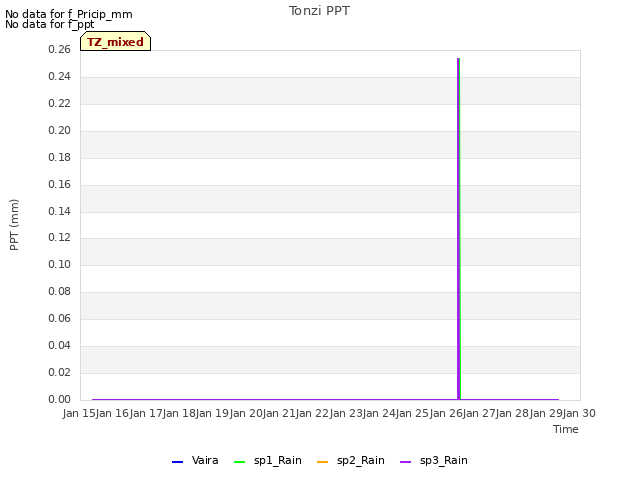Image resolution: width=640 pixels, height=480 pixels.
Task: Click the Tonzi PPT chart title
Action: [x=319, y=11]
